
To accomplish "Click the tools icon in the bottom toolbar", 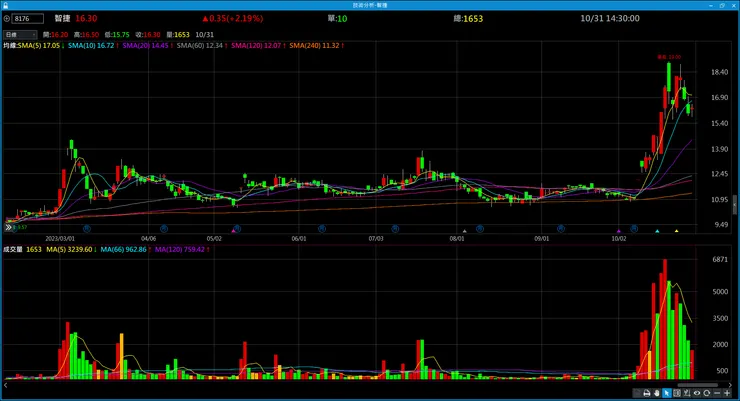I will click(687, 393).
